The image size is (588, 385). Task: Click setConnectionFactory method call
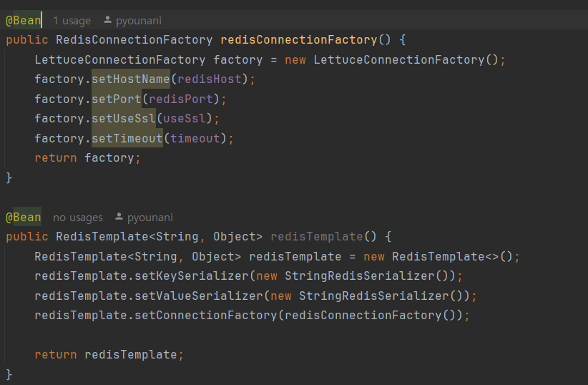point(206,315)
